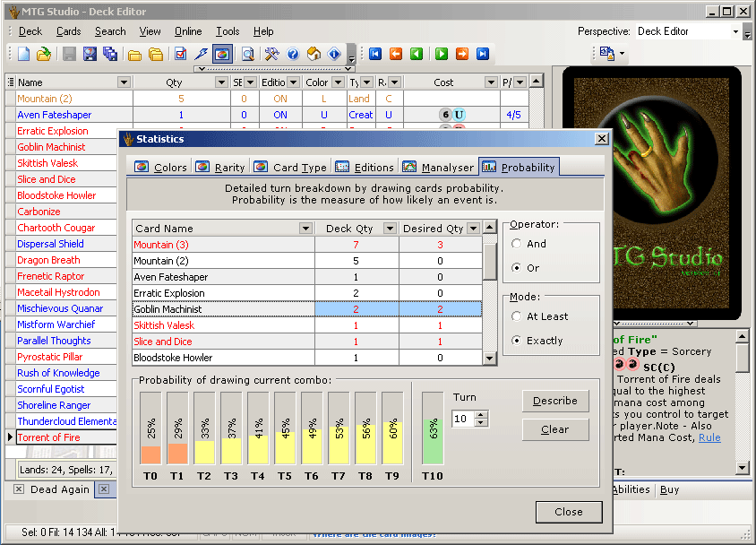The width and height of the screenshot is (756, 545).
Task: Expand the Desired Qty column dropdown
Action: click(x=472, y=229)
